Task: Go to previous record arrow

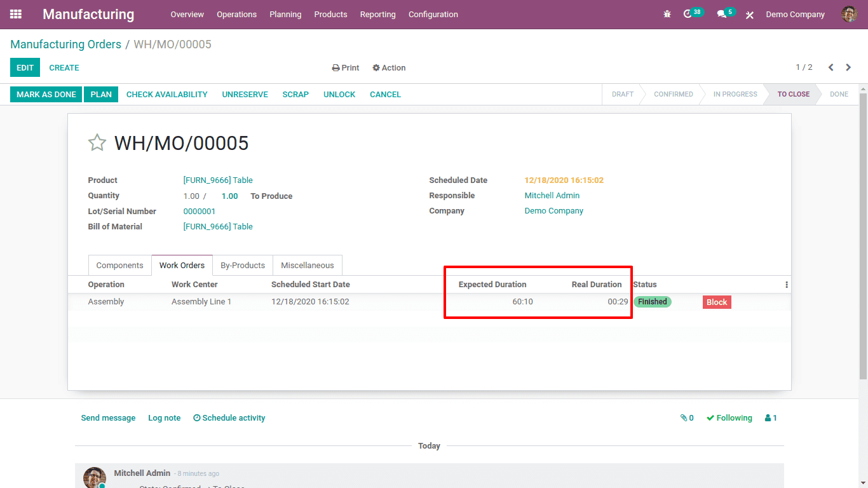Action: pos(831,67)
